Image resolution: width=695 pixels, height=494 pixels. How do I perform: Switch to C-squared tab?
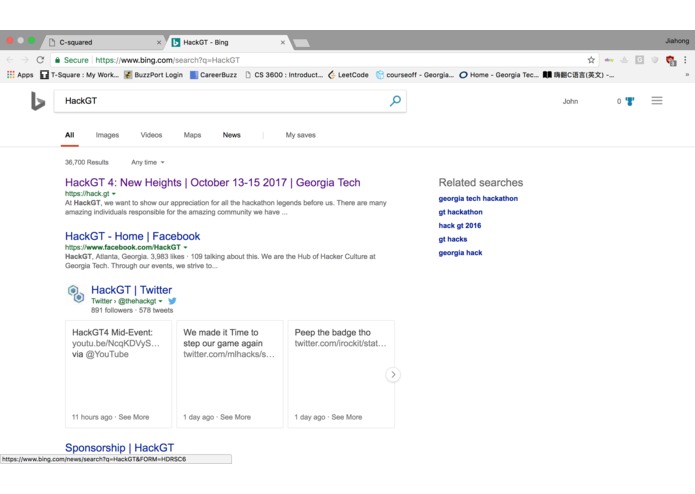(x=104, y=43)
